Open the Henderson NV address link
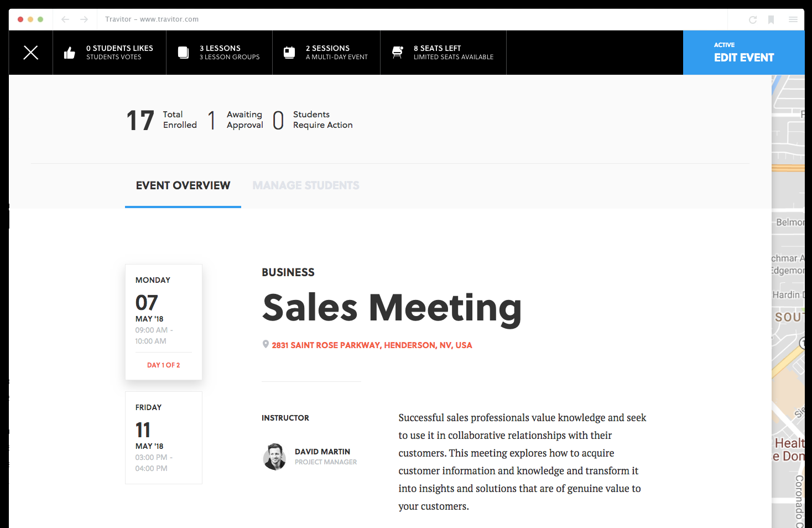Image resolution: width=812 pixels, height=528 pixels. (x=372, y=345)
